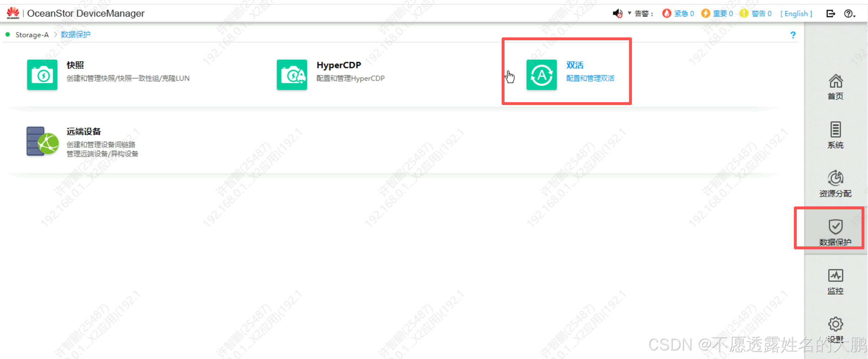This screenshot has width=868, height=359.
Task: Open Settings (设置) gear icon
Action: click(x=836, y=324)
